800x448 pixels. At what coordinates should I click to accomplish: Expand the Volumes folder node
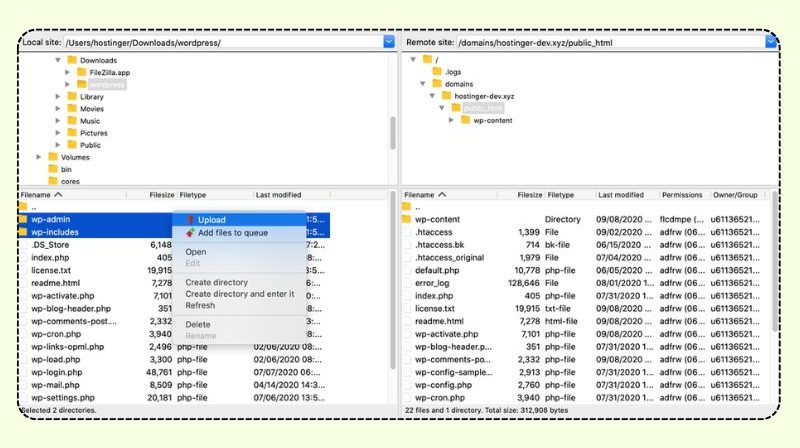point(38,157)
